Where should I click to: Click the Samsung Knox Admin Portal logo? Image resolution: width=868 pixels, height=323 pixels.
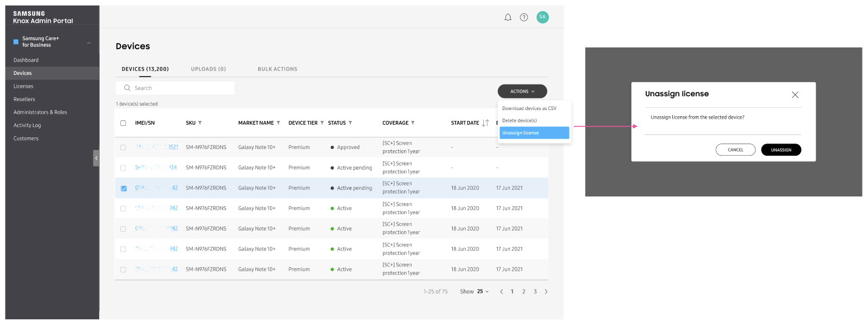tap(43, 17)
